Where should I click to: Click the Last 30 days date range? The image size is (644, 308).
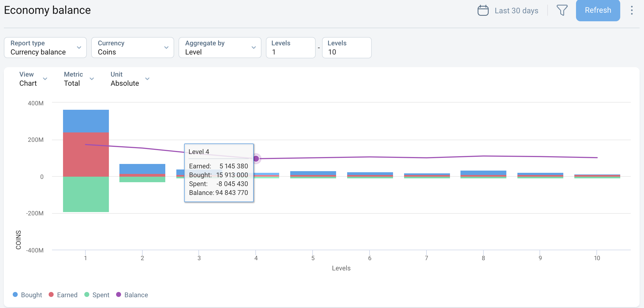tap(516, 11)
